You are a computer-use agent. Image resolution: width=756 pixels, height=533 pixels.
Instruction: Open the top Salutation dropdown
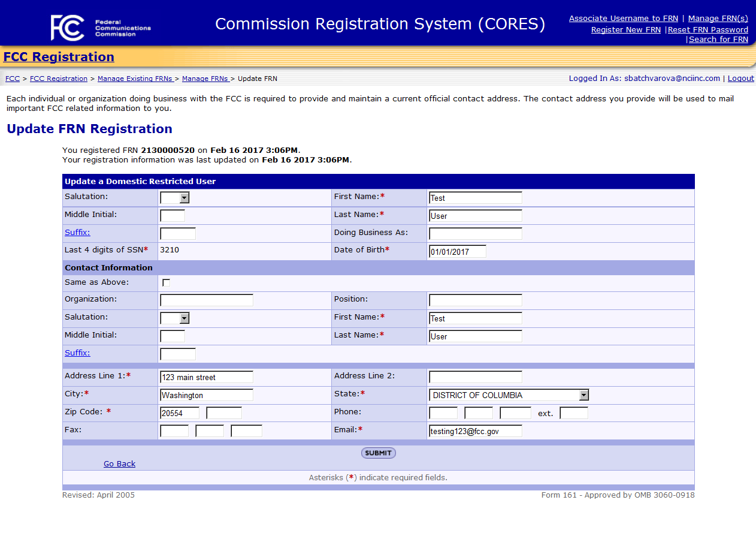174,198
